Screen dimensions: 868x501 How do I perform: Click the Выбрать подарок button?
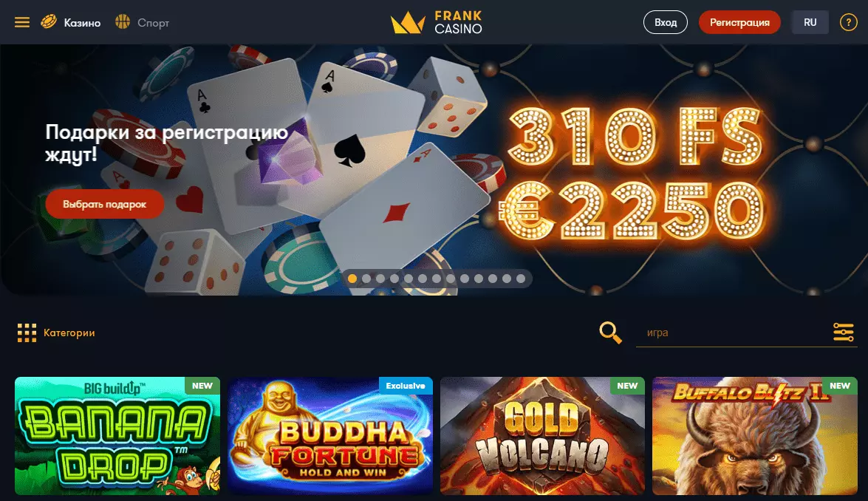105,204
